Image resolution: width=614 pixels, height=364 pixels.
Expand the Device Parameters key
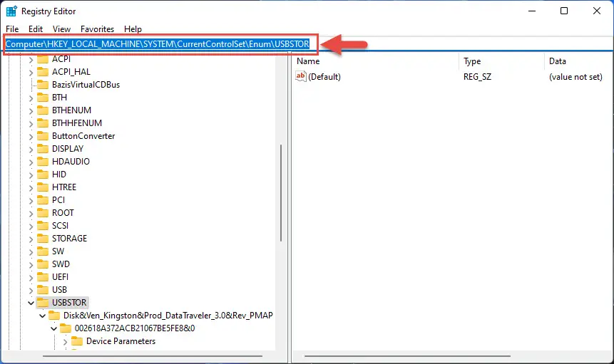65,341
